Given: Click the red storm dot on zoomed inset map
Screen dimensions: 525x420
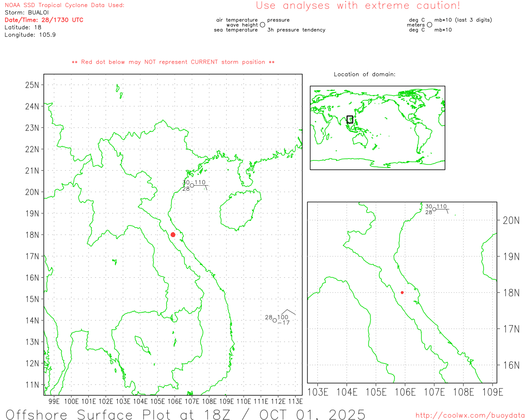Looking at the screenshot, I should click(x=402, y=292).
